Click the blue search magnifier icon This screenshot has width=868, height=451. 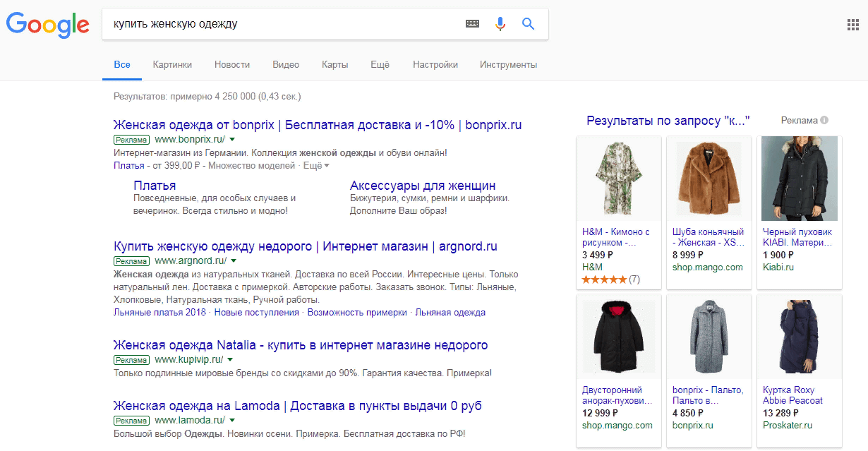(x=528, y=23)
